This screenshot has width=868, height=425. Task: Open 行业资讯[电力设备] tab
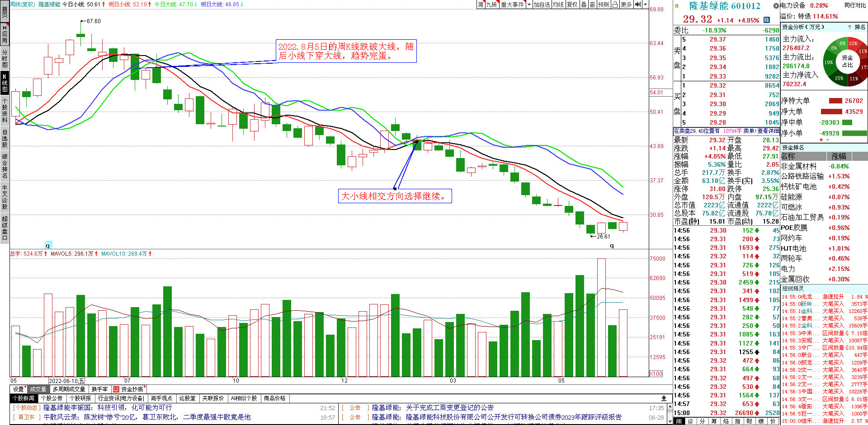[x=121, y=398]
